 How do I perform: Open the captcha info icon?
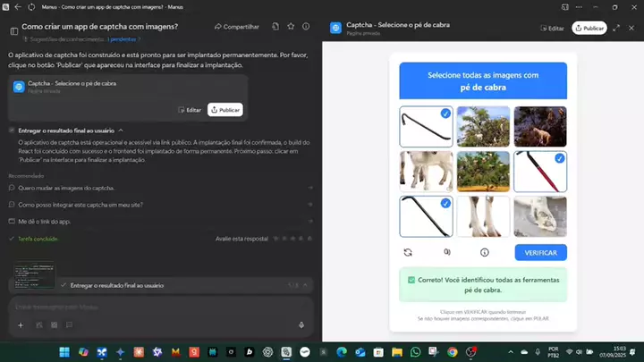[x=484, y=253]
